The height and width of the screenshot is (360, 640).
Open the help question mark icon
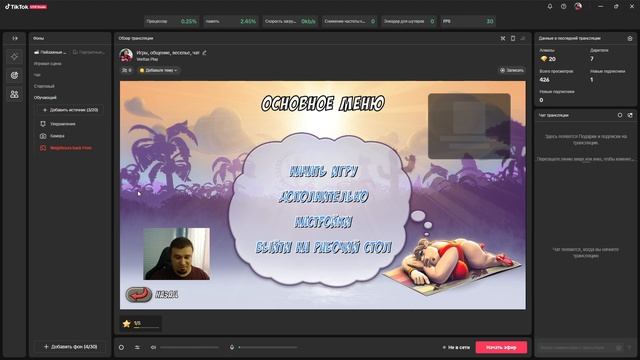(564, 7)
